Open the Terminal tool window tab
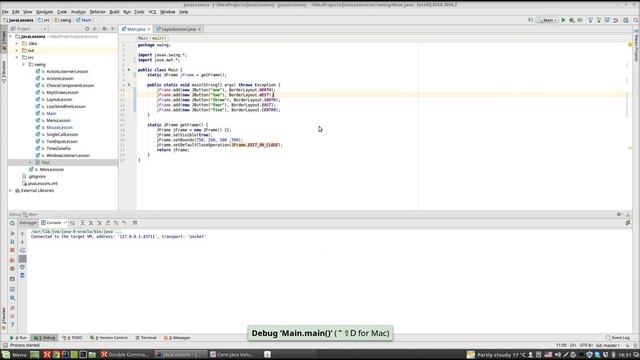This screenshot has width=640, height=360. click(146, 338)
